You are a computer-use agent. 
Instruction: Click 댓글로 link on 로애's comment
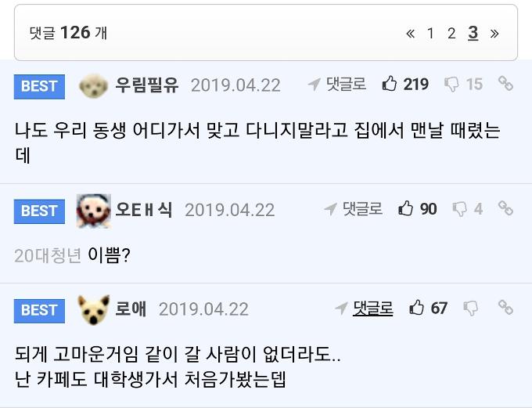tap(364, 308)
